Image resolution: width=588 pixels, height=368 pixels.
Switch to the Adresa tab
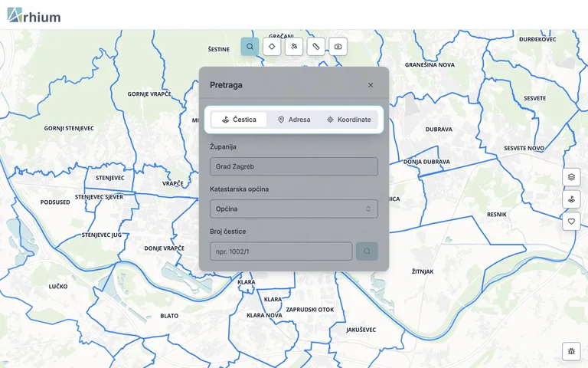point(294,120)
